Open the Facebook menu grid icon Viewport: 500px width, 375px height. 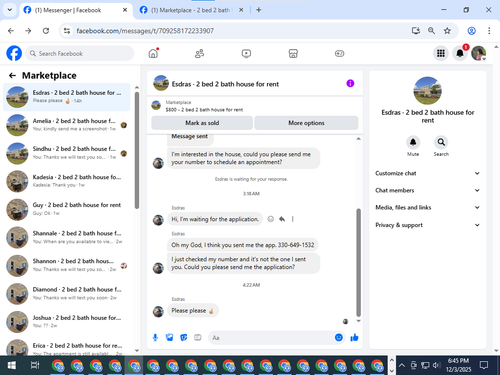click(x=441, y=53)
